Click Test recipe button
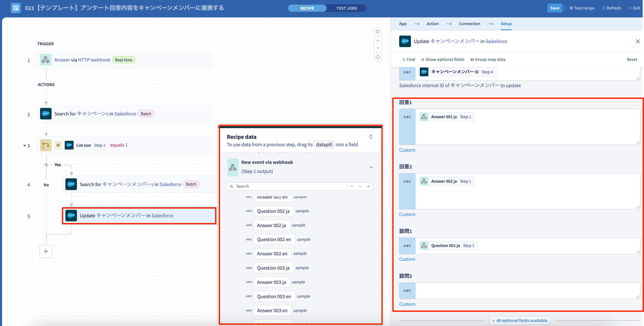 pos(582,8)
